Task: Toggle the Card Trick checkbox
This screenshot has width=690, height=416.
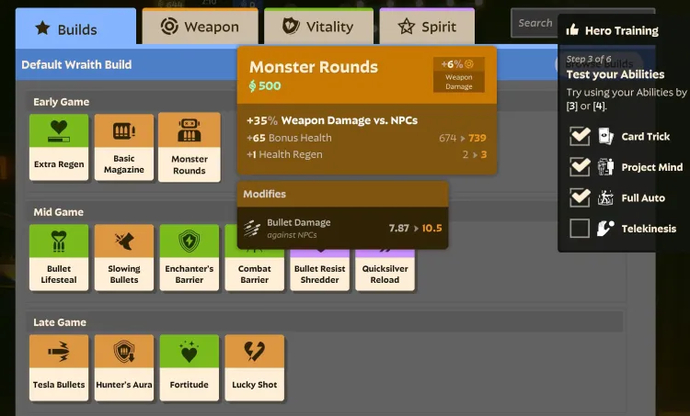Action: point(579,136)
